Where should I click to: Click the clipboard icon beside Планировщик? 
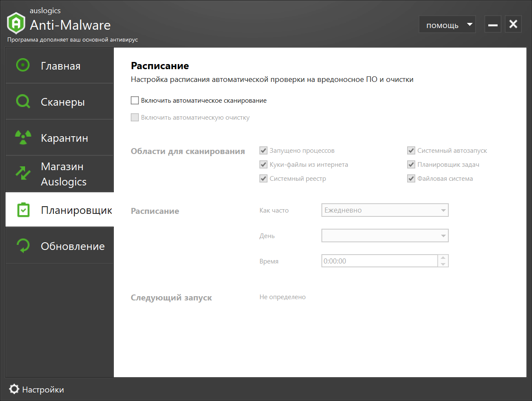pos(23,210)
